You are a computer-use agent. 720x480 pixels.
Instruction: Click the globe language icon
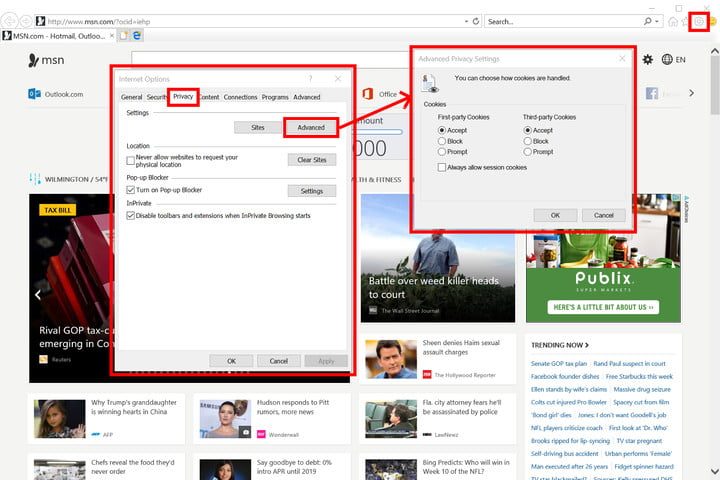pyautogui.click(x=668, y=60)
